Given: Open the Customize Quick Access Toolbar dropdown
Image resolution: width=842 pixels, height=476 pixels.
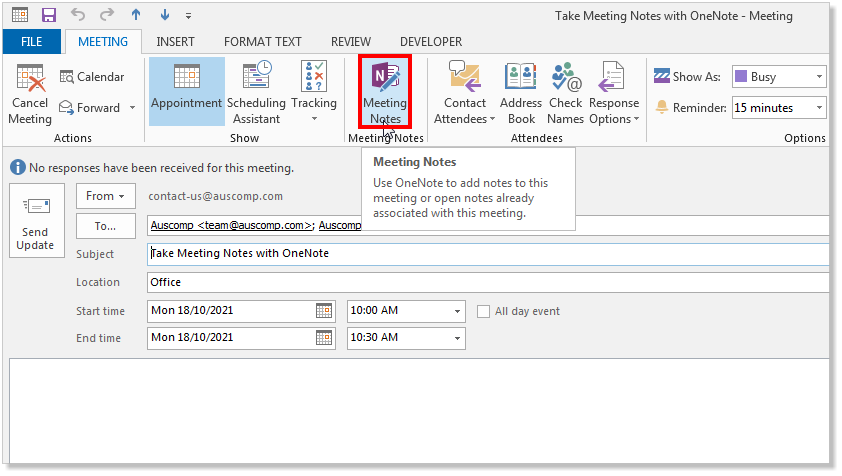Looking at the screenshot, I should 188,16.
